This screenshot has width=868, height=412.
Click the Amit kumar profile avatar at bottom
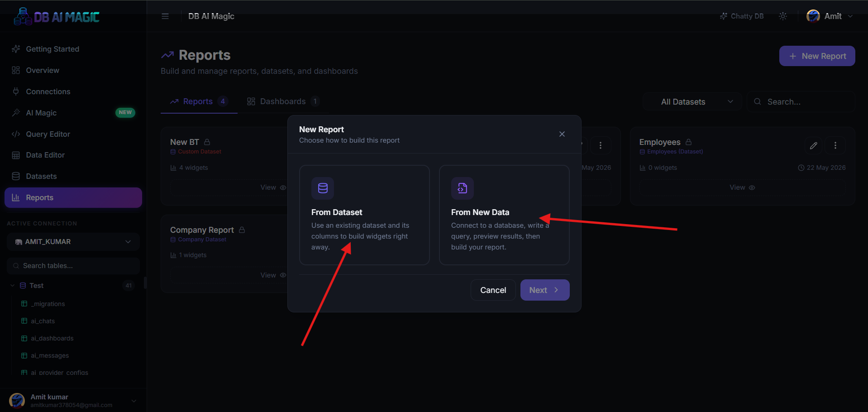(17, 401)
